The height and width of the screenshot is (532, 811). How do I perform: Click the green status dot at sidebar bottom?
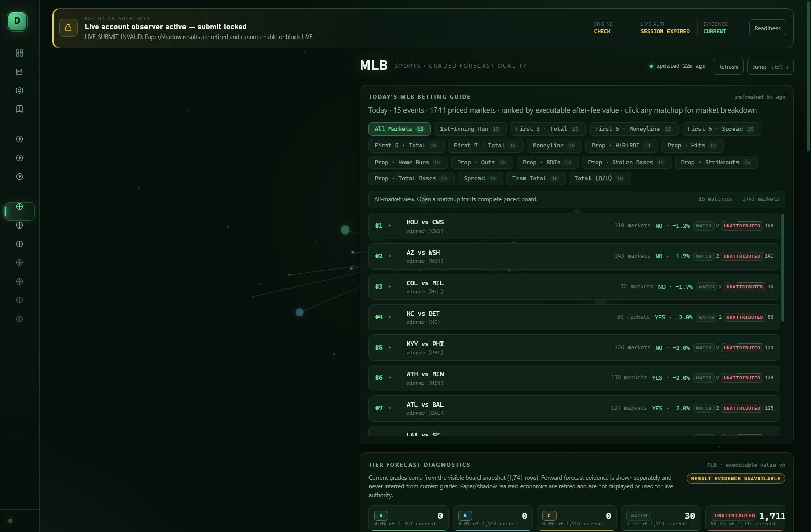(10, 520)
